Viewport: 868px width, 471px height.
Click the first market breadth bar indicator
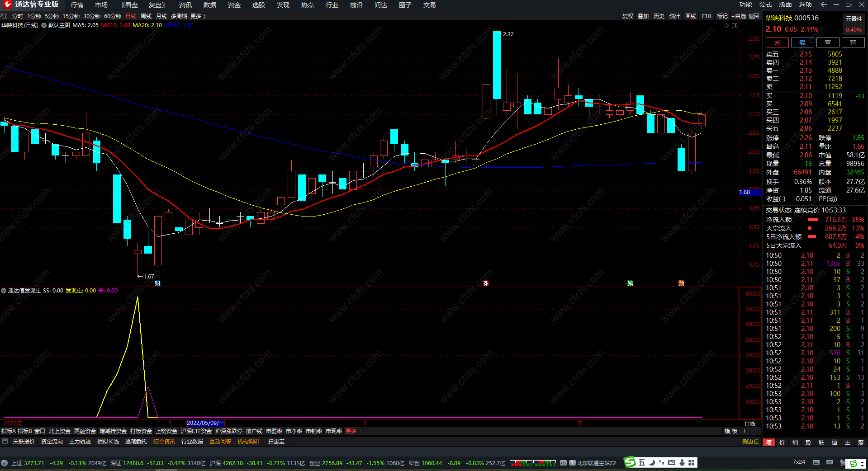(521, 463)
